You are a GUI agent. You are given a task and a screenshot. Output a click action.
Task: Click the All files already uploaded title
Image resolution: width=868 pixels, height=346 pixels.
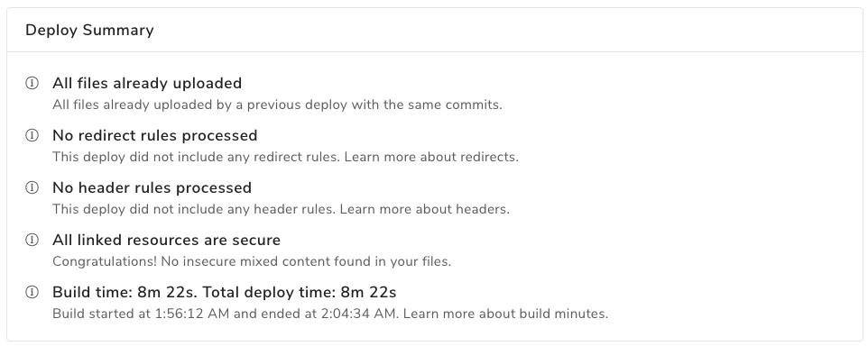pyautogui.click(x=147, y=84)
